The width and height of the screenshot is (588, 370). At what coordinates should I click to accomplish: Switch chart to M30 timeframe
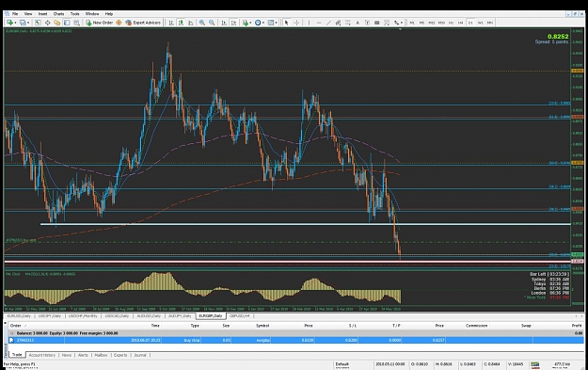441,23
